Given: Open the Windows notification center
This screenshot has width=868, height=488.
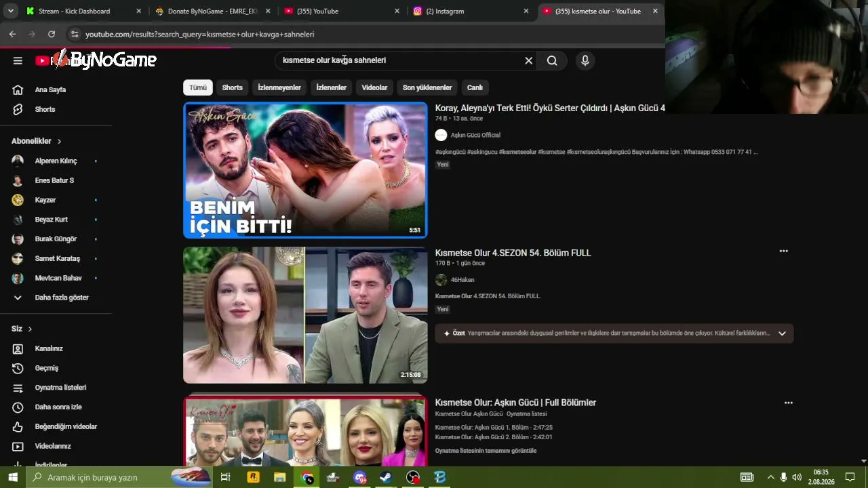Looking at the screenshot, I should (850, 477).
